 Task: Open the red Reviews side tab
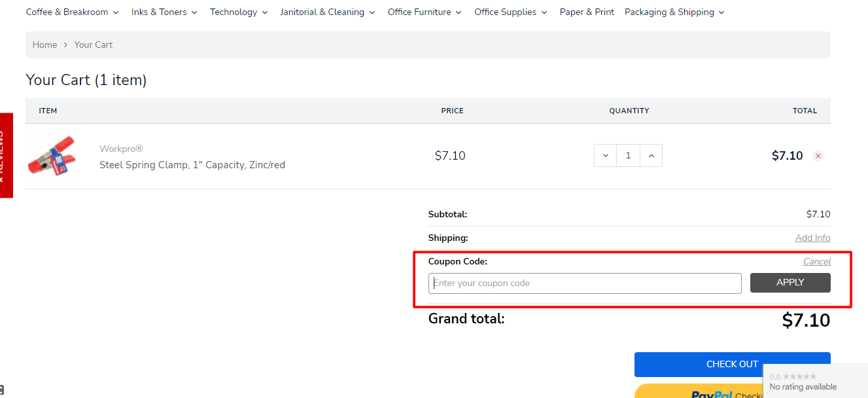(6, 155)
